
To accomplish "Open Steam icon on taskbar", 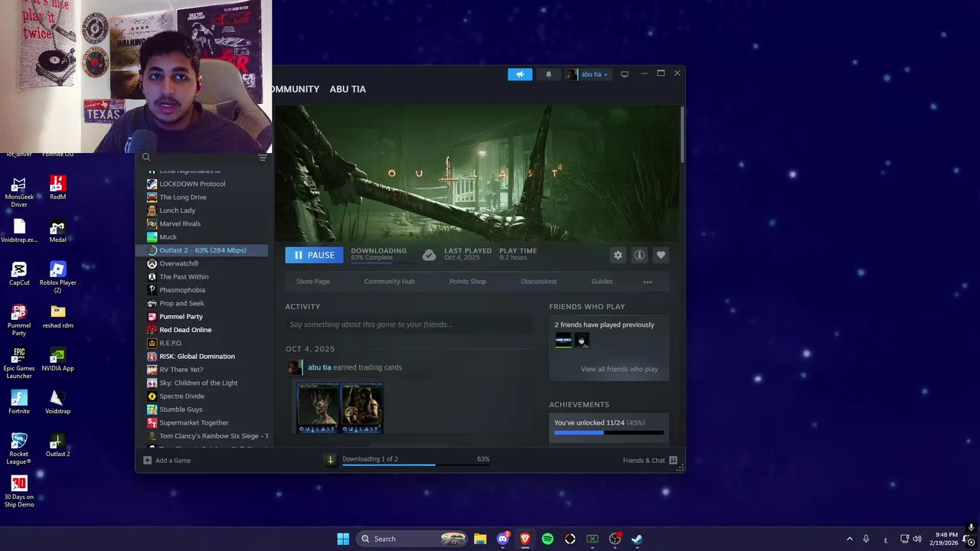I will 636,539.
